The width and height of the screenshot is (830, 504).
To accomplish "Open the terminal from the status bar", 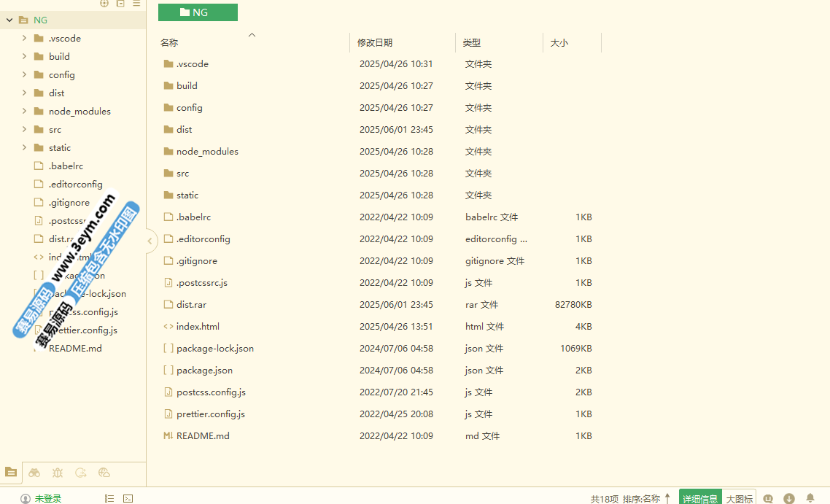I will (x=128, y=499).
